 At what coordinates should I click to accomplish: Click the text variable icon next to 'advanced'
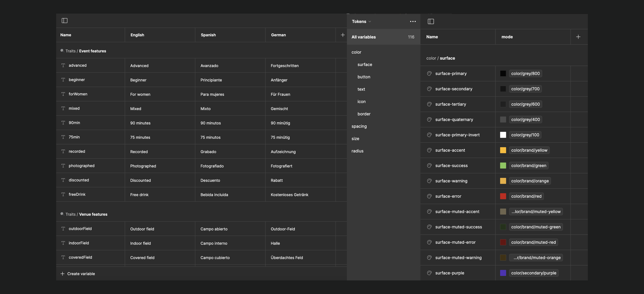(x=63, y=65)
